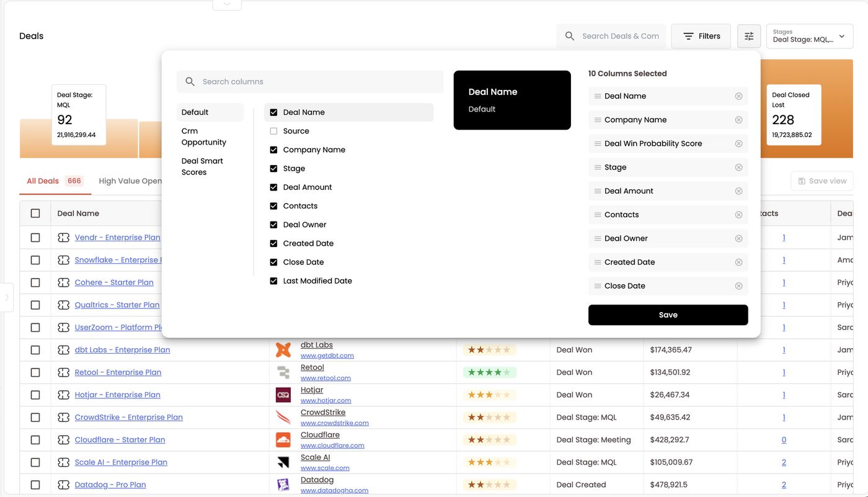Remove Company Name from selected columns
Viewport: 868px width, 497px height.
738,120
